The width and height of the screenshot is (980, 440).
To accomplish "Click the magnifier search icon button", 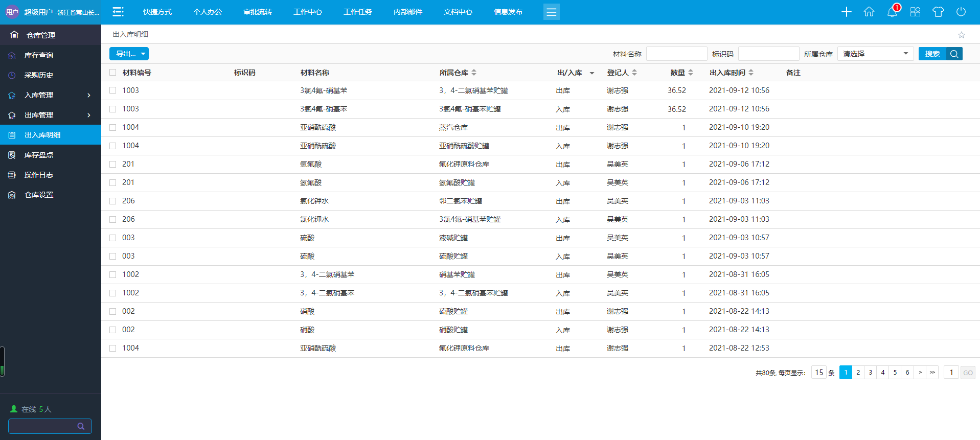I will coord(954,54).
